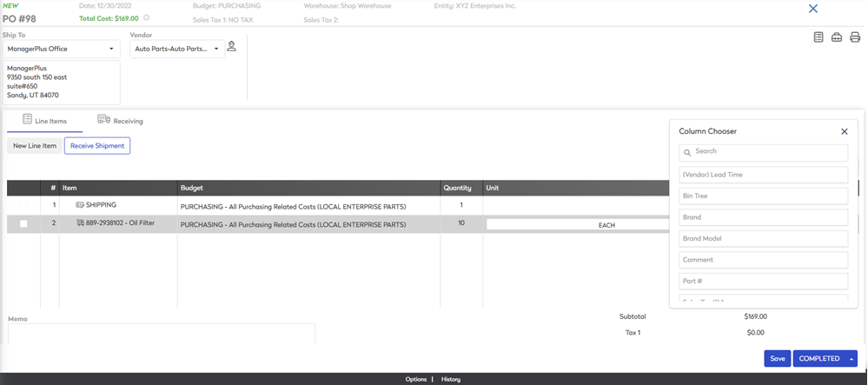The width and height of the screenshot is (868, 385).
Task: Click the budget cell on the SHIPPING row
Action: click(x=308, y=207)
